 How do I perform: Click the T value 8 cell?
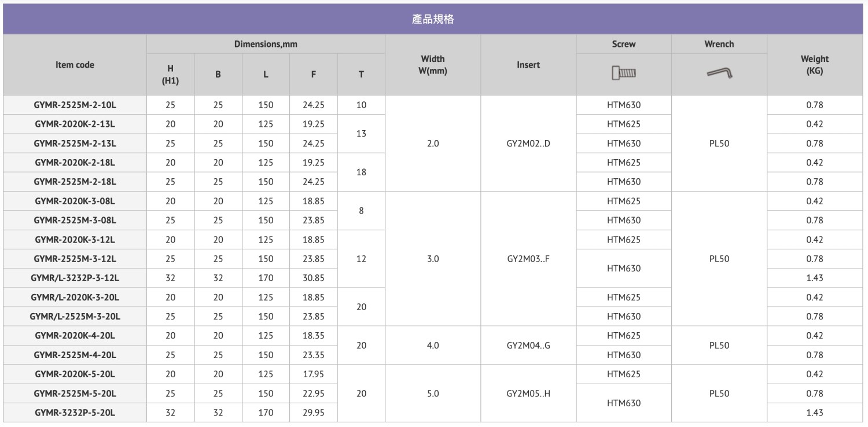(361, 211)
